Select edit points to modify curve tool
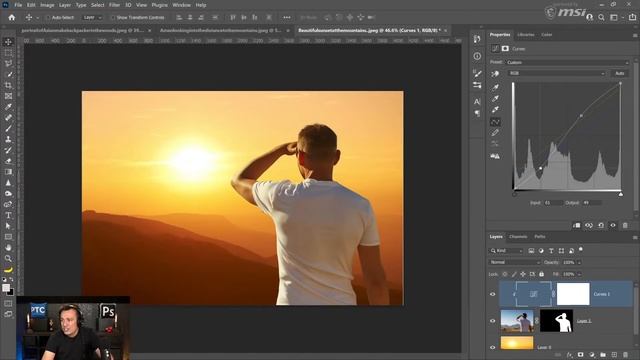 pyautogui.click(x=495, y=122)
